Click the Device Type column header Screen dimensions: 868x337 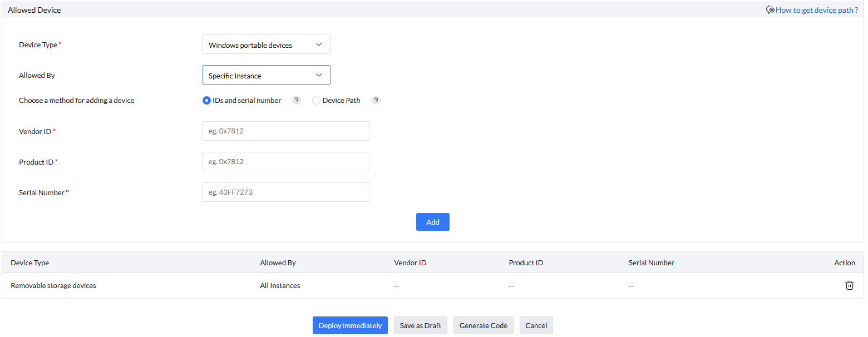click(x=30, y=262)
